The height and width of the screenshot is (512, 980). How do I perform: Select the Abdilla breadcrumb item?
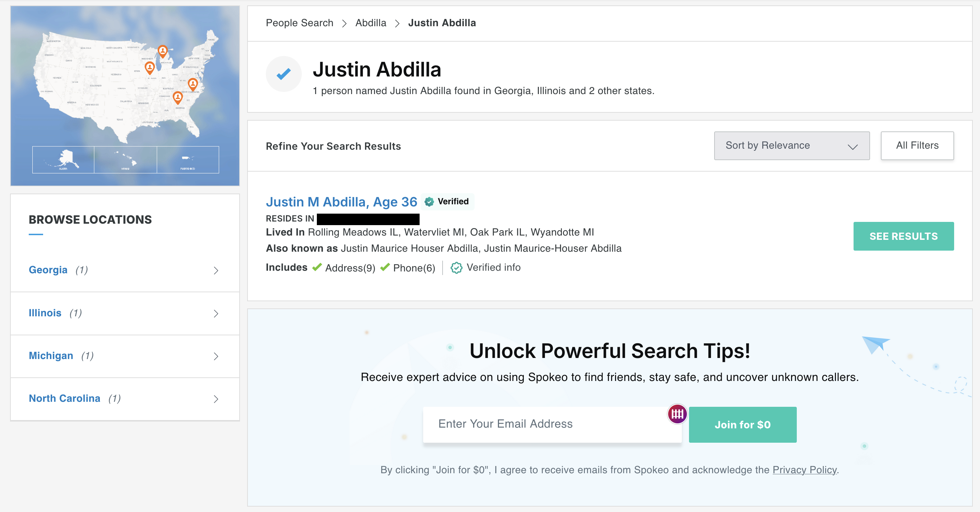click(370, 23)
